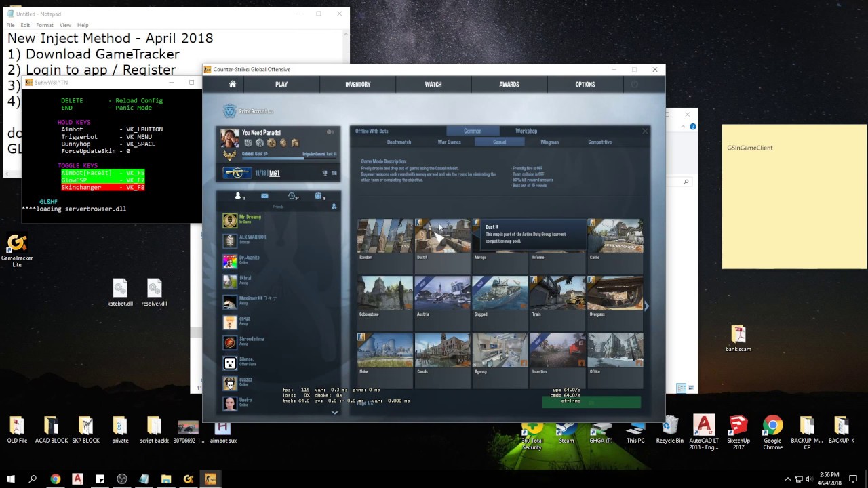This screenshot has height=488, width=868.
Task: Go to next map page arrow
Action: 646,306
